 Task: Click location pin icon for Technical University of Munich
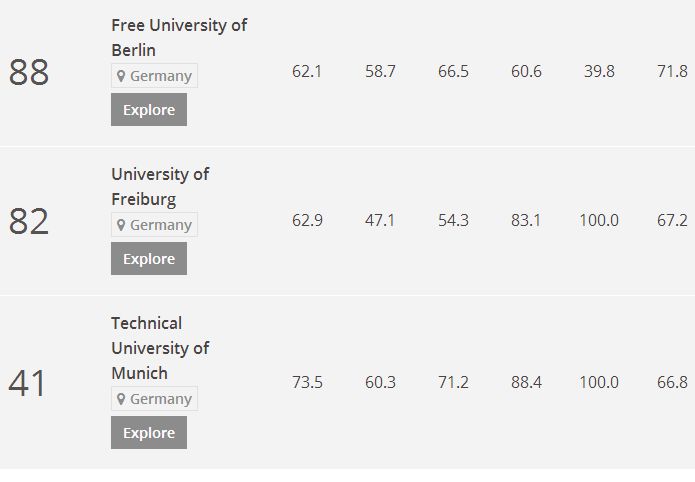click(121, 399)
